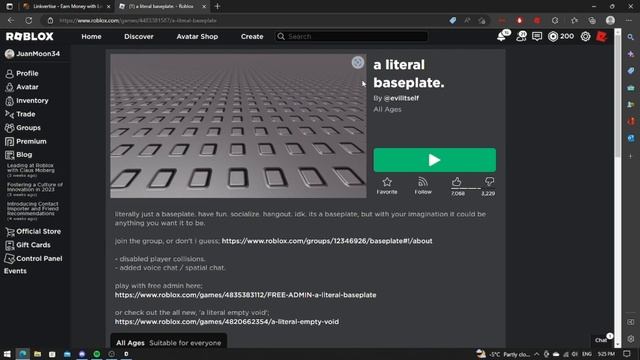Open browser favorites star icon

pos(574,20)
